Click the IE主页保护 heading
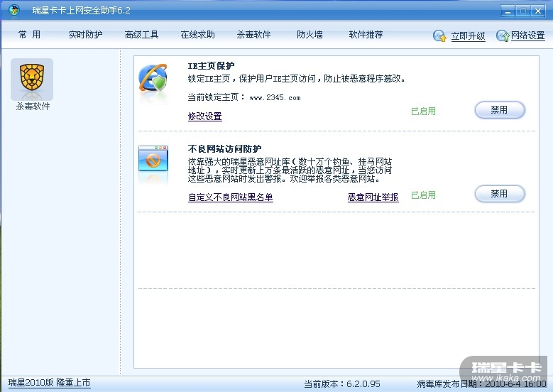The width and height of the screenshot is (553, 392). (x=212, y=65)
